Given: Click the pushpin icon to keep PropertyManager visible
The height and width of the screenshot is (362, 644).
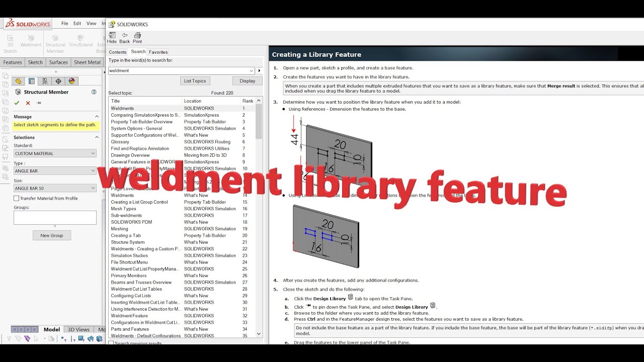Looking at the screenshot, I should [39, 103].
